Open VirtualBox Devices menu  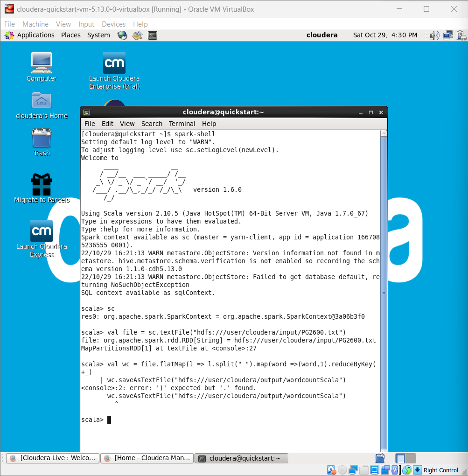pos(113,24)
